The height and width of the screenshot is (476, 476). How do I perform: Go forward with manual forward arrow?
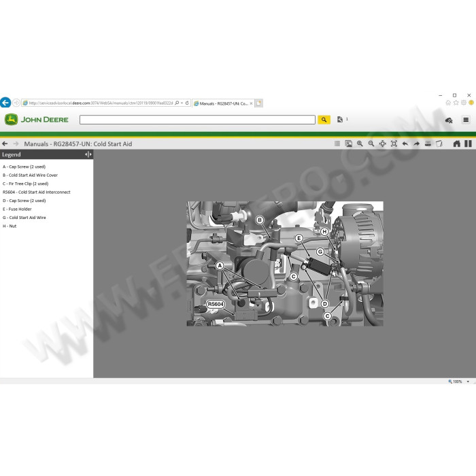pyautogui.click(x=16, y=143)
